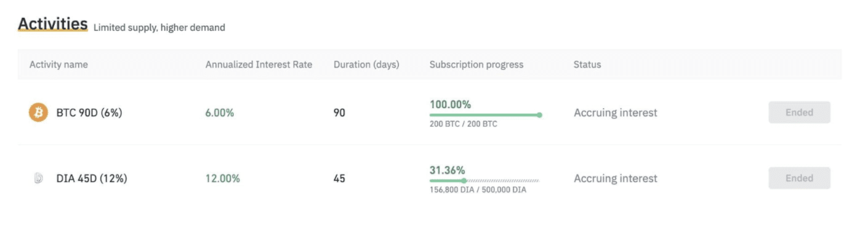Click the Annualized Interest Rate column header
This screenshot has height=225, width=868.
point(259,65)
